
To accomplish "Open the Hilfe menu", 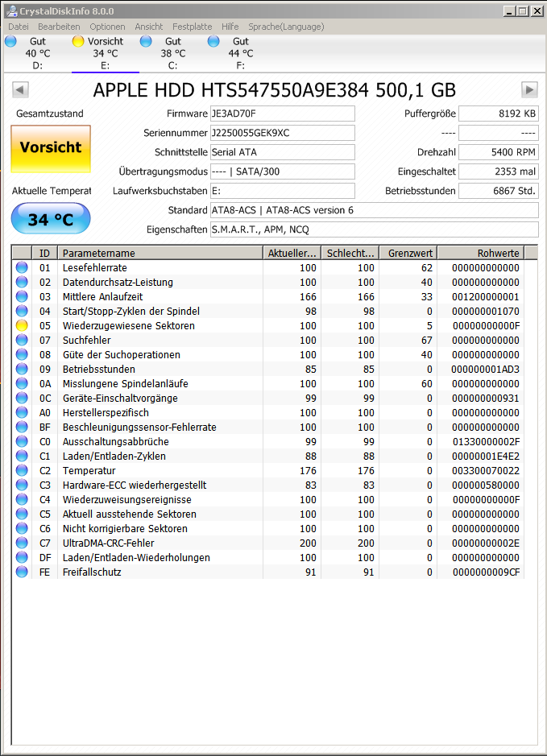I will [230, 27].
